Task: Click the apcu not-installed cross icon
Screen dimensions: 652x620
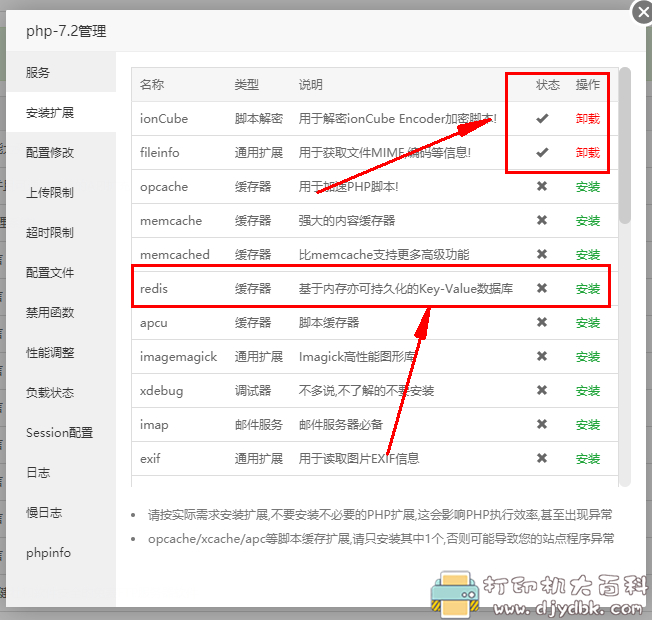Action: [542, 322]
